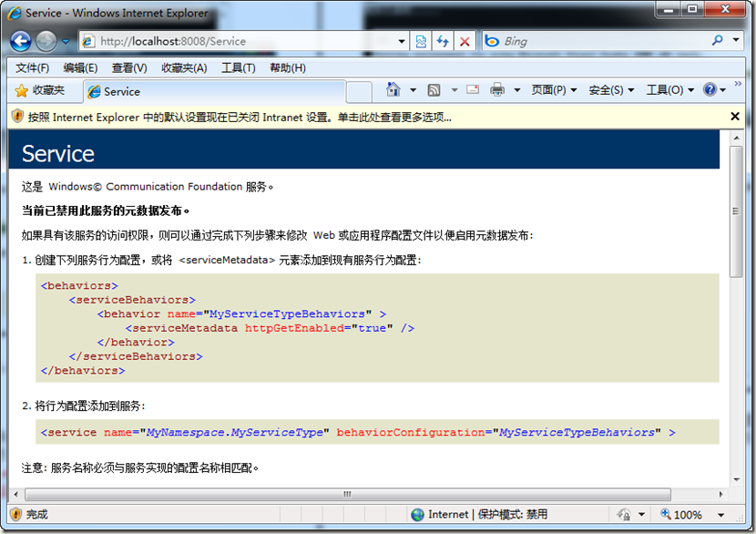Image resolution: width=756 pixels, height=534 pixels.
Task: Click the Intranet settings information bar message
Action: [240, 118]
